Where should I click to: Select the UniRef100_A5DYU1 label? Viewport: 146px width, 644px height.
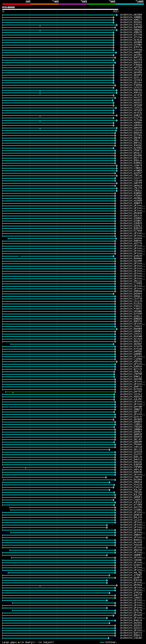coord(131,361)
